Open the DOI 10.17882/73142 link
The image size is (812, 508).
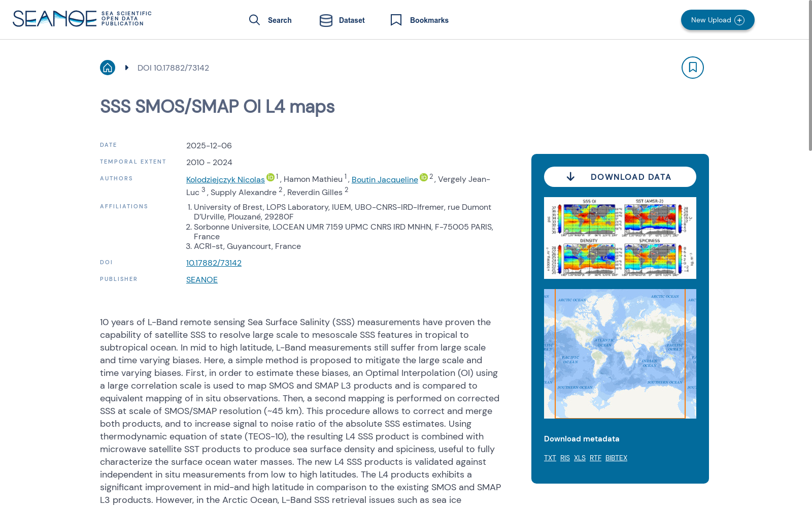click(x=214, y=263)
